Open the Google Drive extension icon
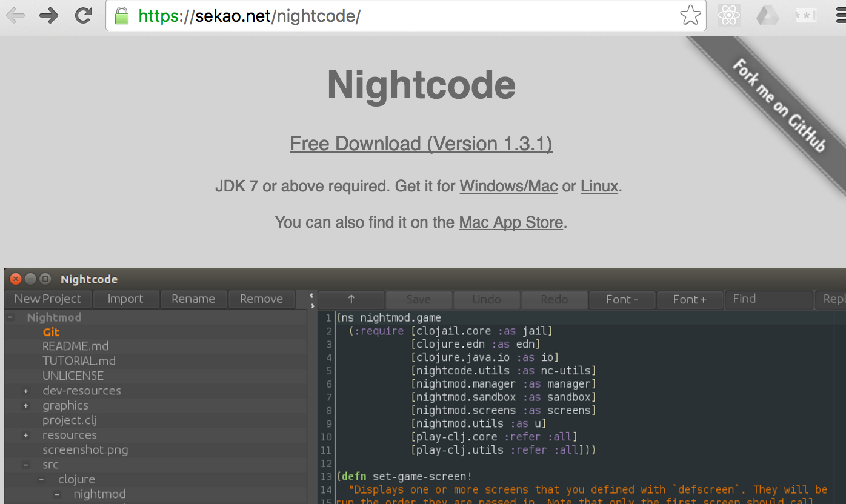Screen dimensions: 846x504 click(x=767, y=16)
